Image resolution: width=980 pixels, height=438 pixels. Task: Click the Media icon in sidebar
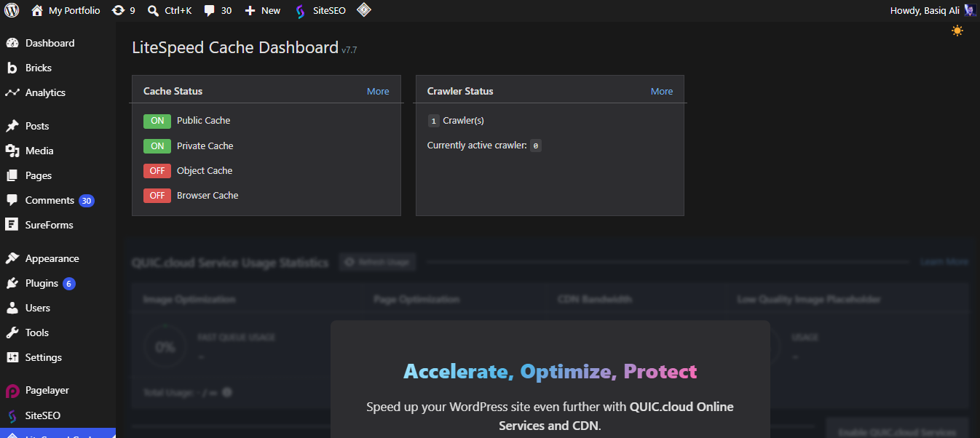click(12, 151)
